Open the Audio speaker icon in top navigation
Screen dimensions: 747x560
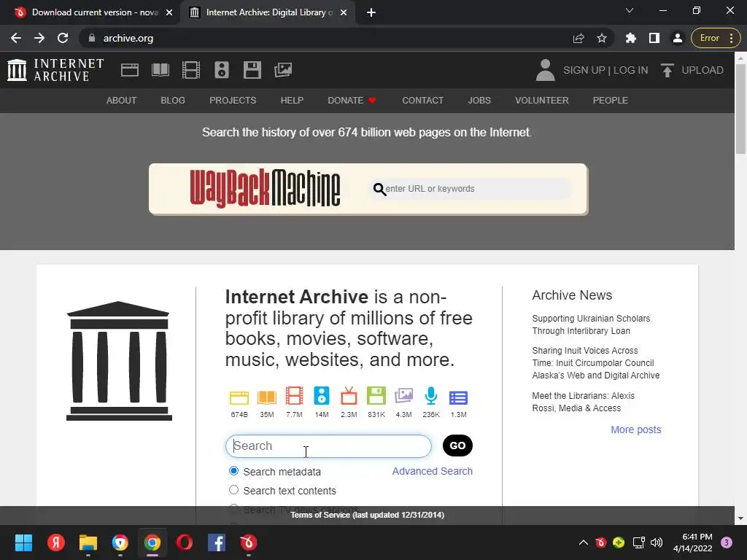(x=222, y=70)
